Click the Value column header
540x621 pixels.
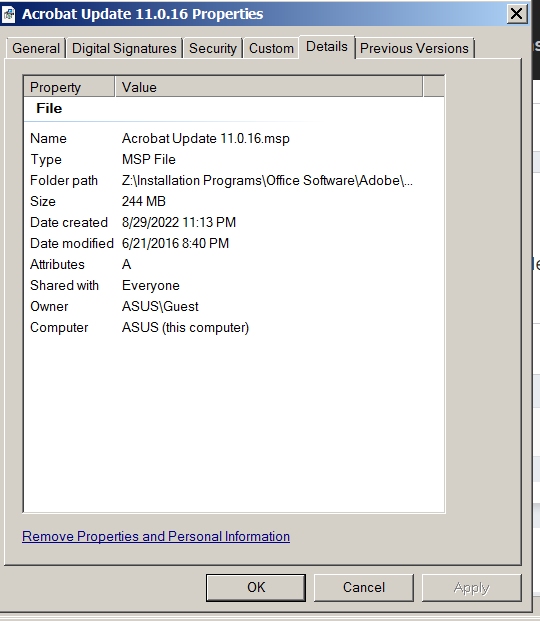tap(269, 87)
